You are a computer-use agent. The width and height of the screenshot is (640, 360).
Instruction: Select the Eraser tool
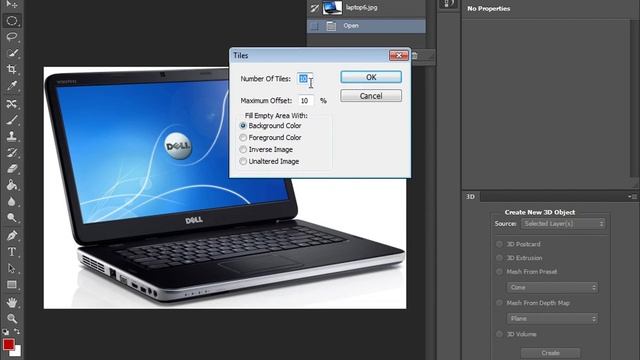pos(11,169)
